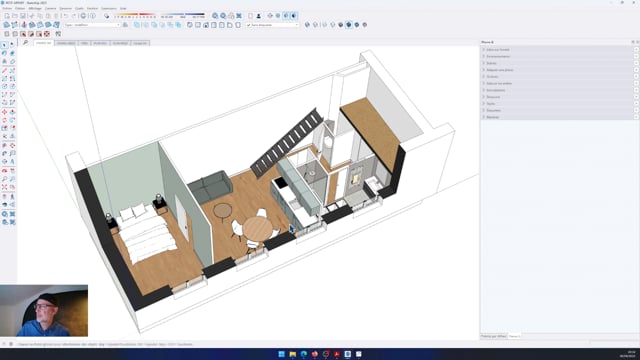
Task: Expand the Adoucir les arêtes panel
Action: pos(559,83)
